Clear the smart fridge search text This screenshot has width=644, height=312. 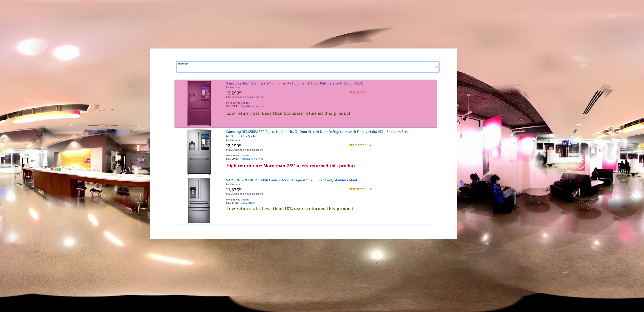point(436,67)
